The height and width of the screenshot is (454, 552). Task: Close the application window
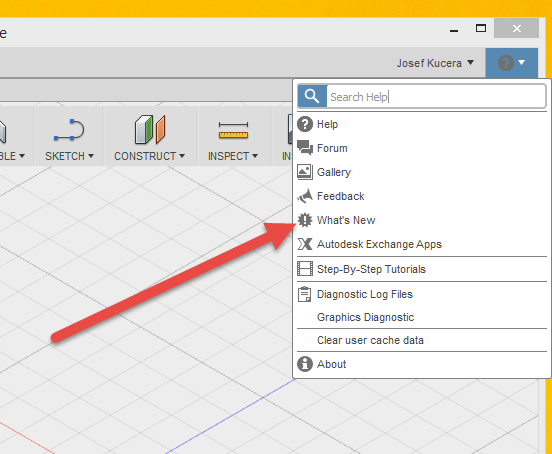pyautogui.click(x=516, y=28)
